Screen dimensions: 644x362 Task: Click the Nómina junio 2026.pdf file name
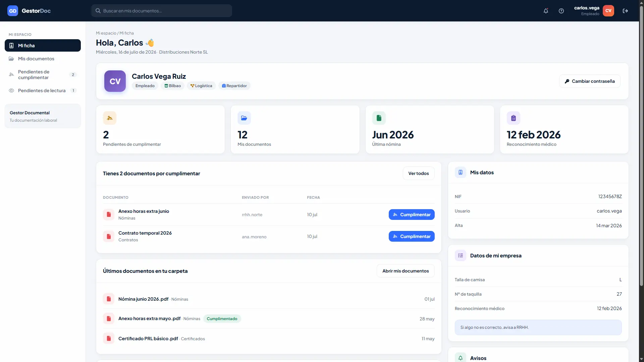[x=143, y=299]
